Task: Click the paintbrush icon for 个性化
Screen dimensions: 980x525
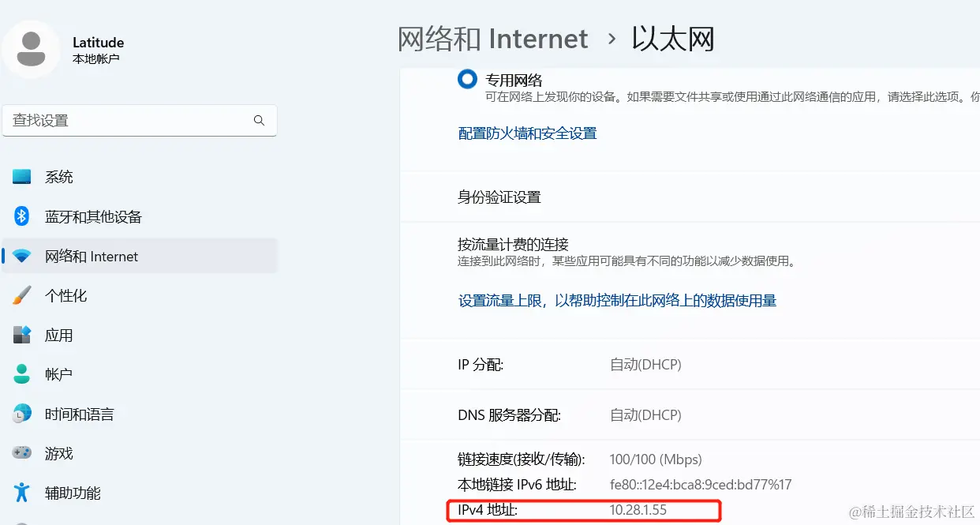Action: pyautogui.click(x=22, y=296)
